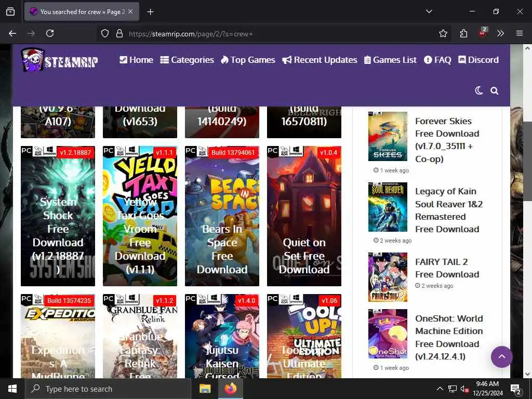Open the extensions puzzle icon
The image size is (532, 399).
pos(463,33)
